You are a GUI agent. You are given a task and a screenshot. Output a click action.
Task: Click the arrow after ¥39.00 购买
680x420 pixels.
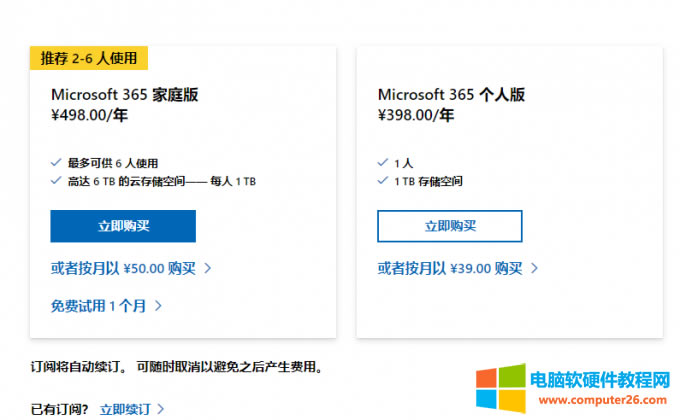[x=534, y=268]
